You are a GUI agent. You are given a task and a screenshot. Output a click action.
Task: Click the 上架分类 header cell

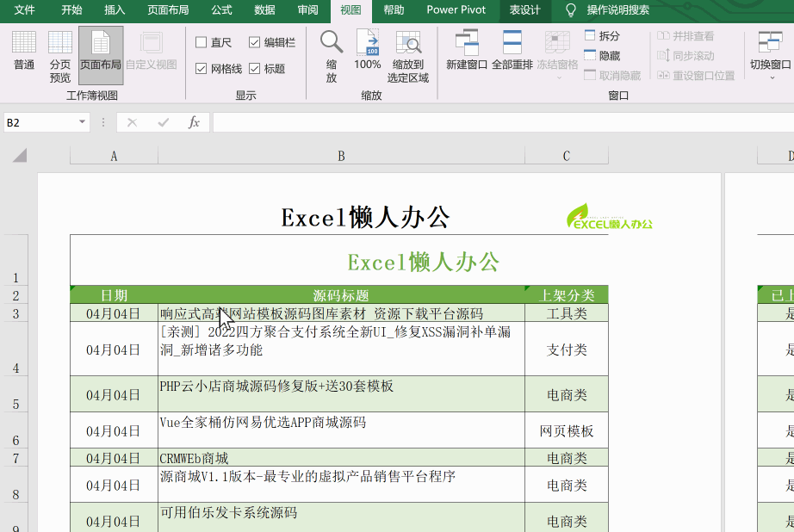coord(567,295)
